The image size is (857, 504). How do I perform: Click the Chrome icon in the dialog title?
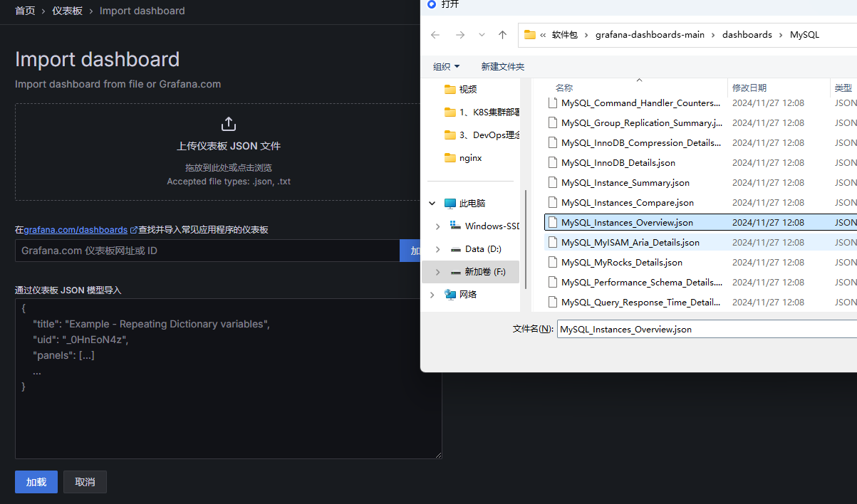coord(431,4)
